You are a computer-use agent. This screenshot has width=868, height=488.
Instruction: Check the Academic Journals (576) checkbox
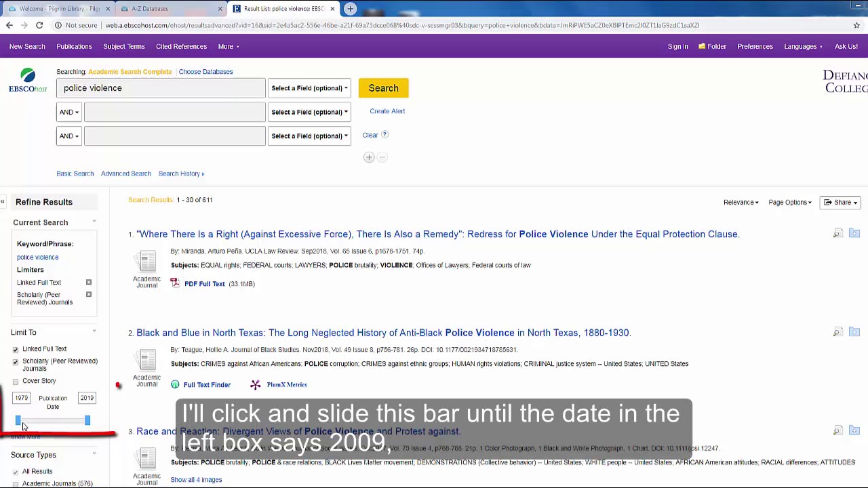pos(16,484)
